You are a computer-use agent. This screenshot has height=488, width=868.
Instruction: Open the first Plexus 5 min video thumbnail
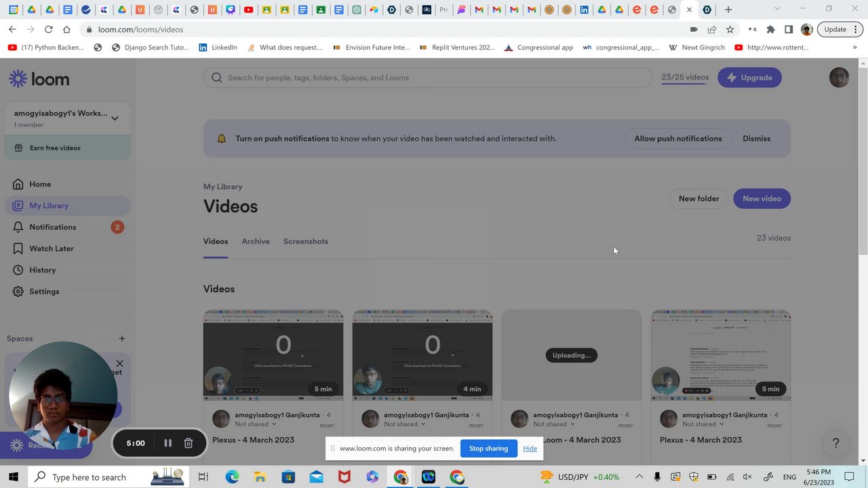coord(273,355)
